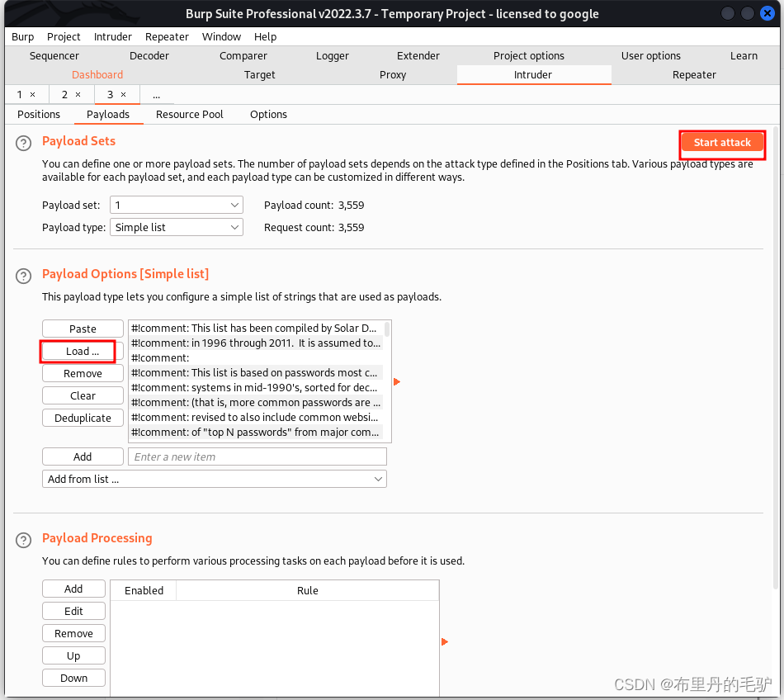Switch to the Decoder tab
Screen dimensions: 784x700
149,56
